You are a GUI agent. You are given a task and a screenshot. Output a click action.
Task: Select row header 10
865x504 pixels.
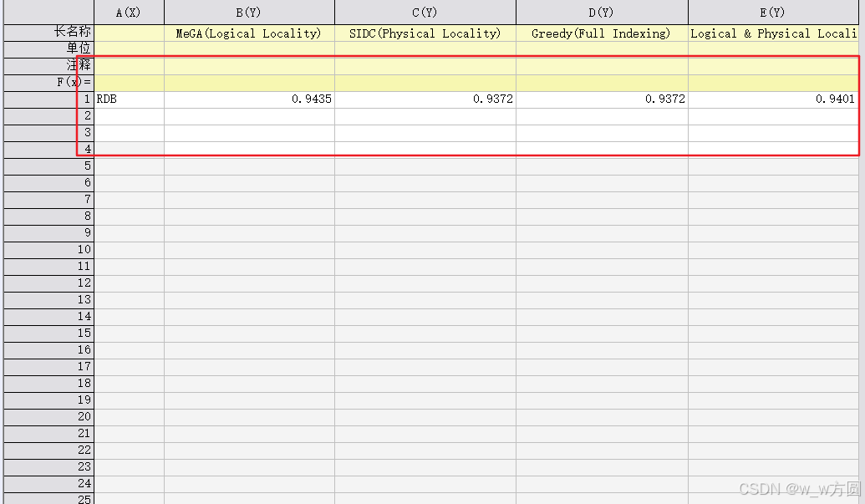point(48,249)
